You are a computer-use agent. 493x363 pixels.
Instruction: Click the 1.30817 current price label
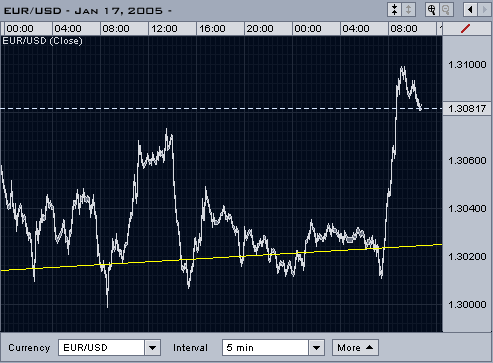pos(467,109)
